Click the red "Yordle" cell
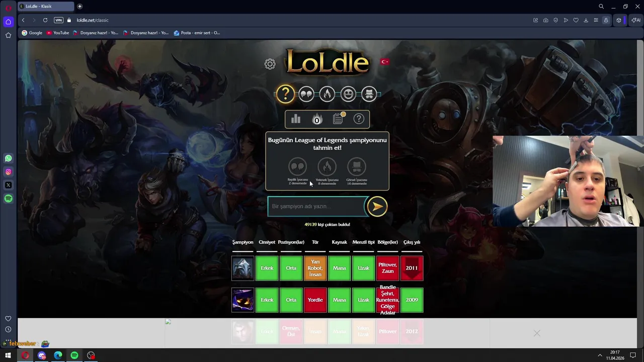The width and height of the screenshot is (644, 362). point(315,300)
